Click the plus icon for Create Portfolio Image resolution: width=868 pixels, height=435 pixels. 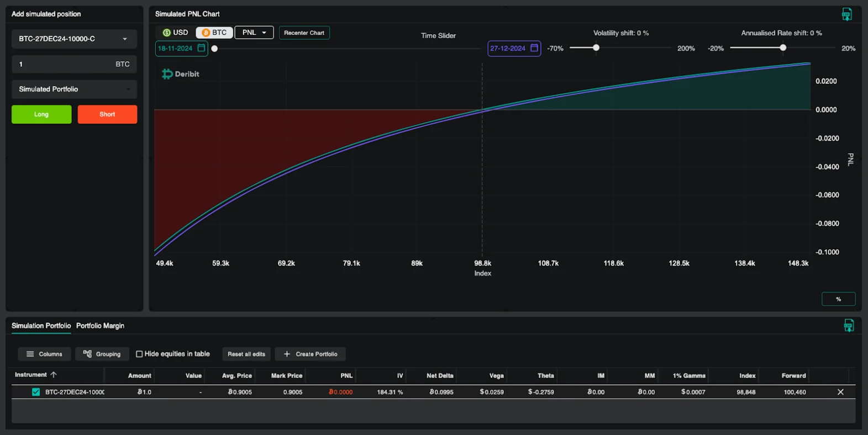click(x=287, y=354)
